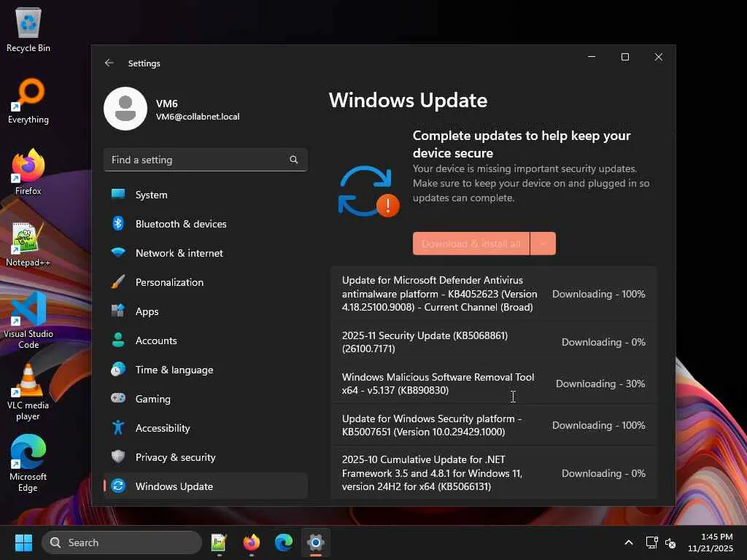Click Windows Malicious Software Removal Tool row
The image size is (747, 560).
click(x=494, y=384)
